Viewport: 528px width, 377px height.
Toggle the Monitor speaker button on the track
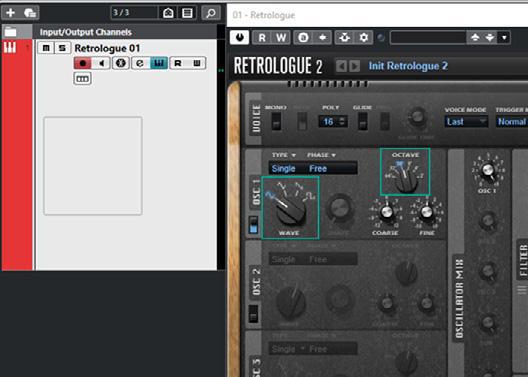pos(101,63)
